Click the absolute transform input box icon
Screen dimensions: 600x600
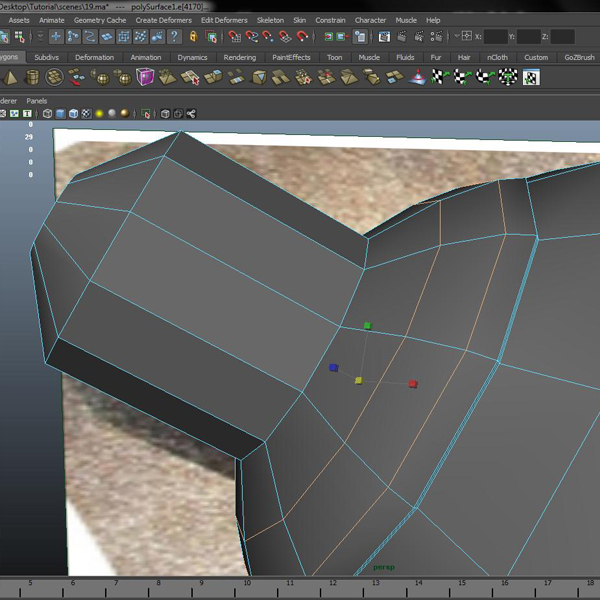467,36
